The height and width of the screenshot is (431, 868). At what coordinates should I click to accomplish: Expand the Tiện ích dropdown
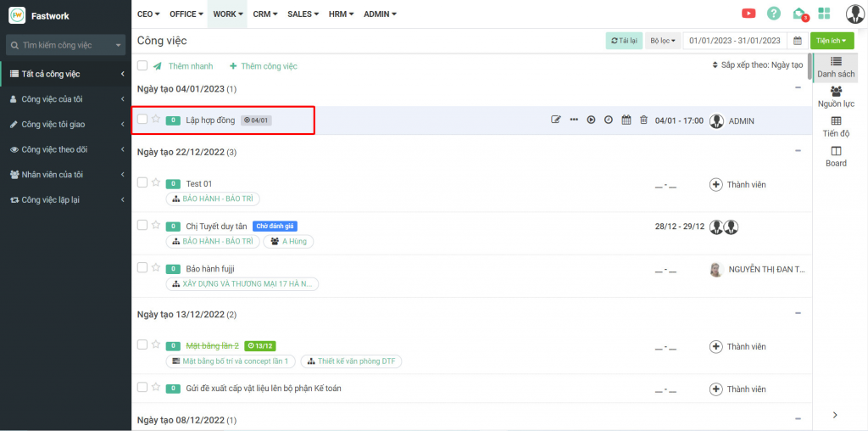[832, 41]
